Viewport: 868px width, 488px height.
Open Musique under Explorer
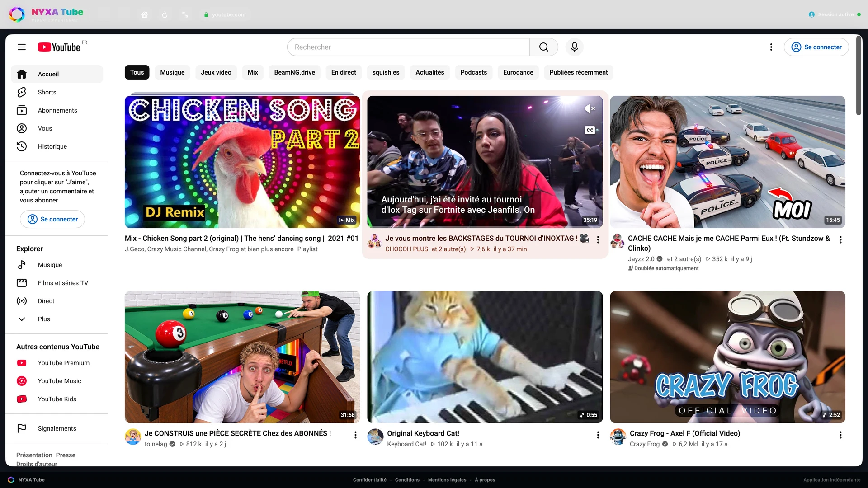tap(57, 265)
